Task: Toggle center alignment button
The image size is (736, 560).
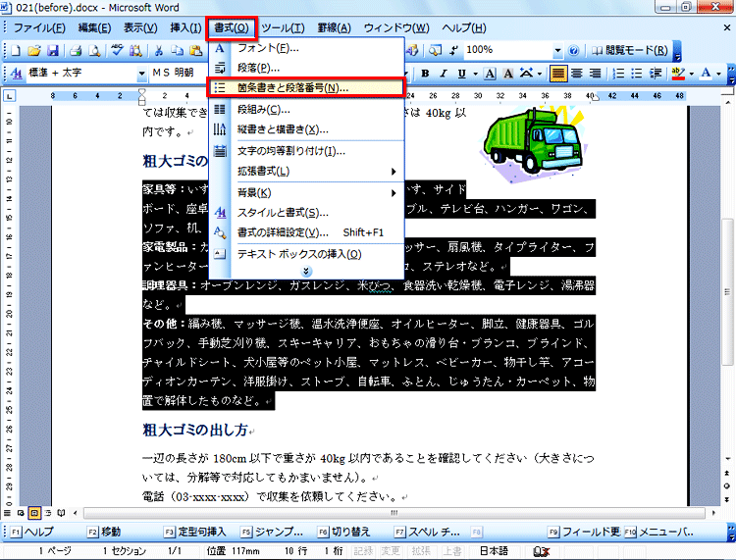Action: click(576, 74)
